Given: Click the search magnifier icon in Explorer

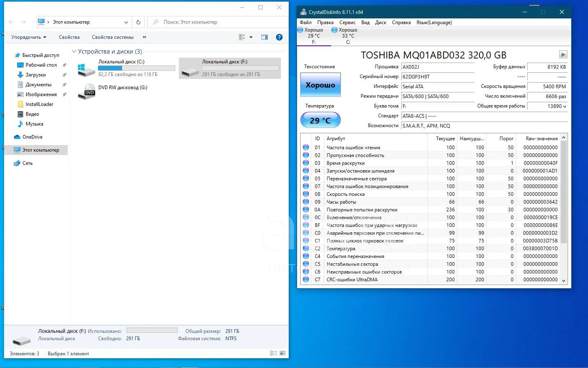Looking at the screenshot, I should 156,22.
